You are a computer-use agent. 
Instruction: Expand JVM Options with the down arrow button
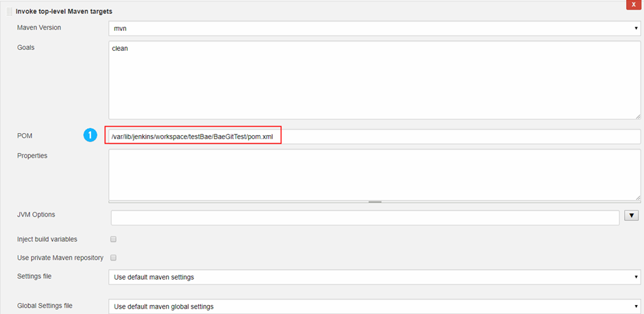631,215
